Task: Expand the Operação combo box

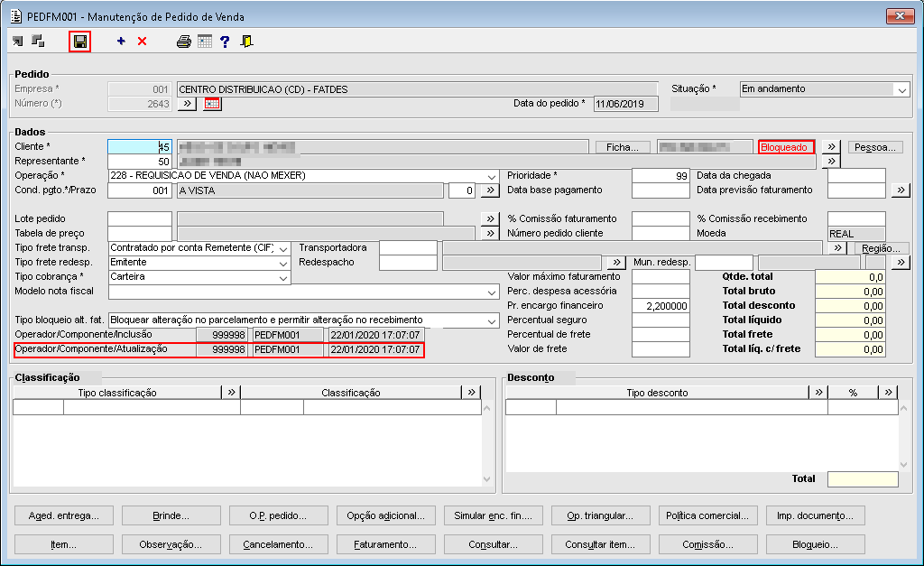Action: pyautogui.click(x=491, y=176)
